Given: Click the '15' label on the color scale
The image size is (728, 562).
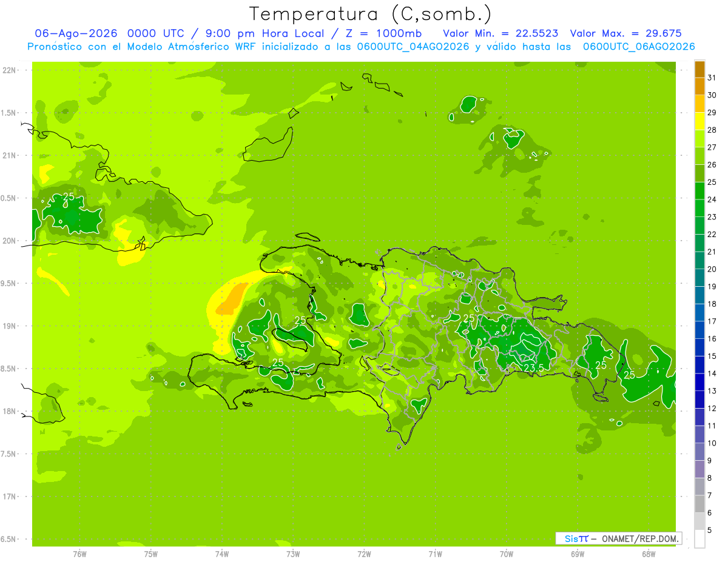Looking at the screenshot, I should point(712,356).
